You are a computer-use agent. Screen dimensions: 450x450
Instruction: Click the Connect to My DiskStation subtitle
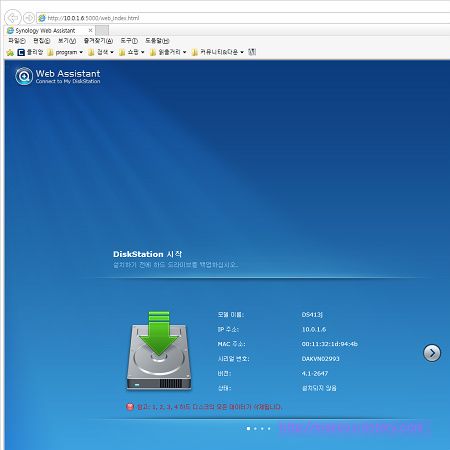coord(68,81)
